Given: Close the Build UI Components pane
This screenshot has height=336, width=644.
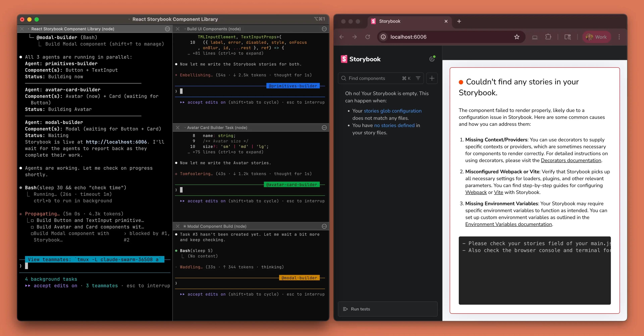Looking at the screenshot, I should pyautogui.click(x=177, y=29).
